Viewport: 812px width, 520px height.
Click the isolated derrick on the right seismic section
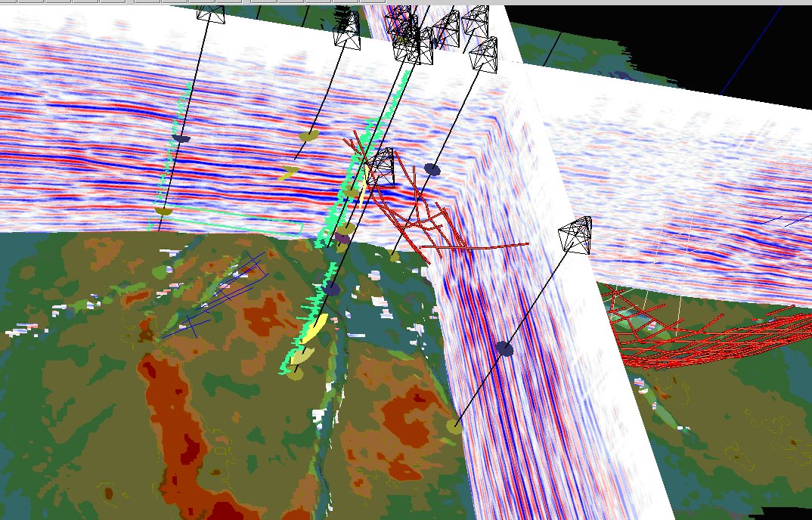pyautogui.click(x=575, y=235)
